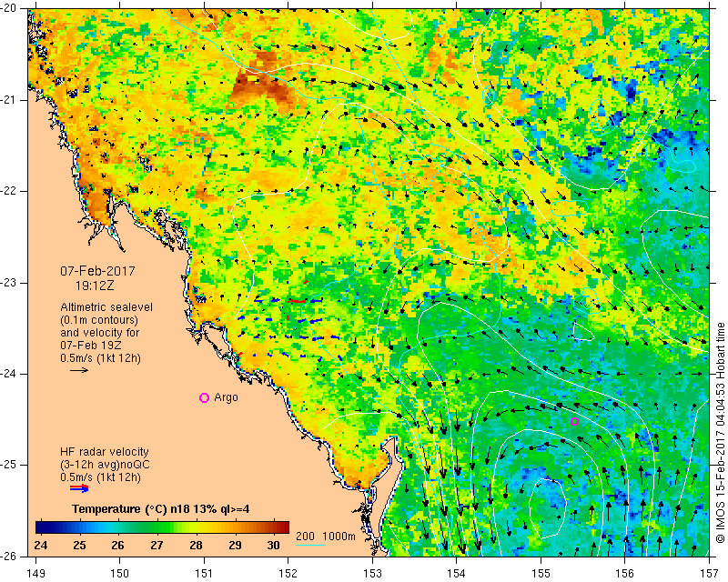Click longitude axis label 151
728x582 pixels.
point(204,573)
